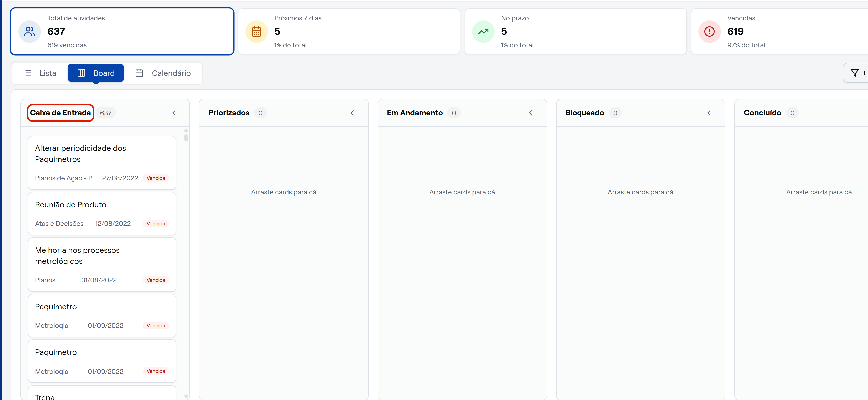Switch to the Lista view tab
This screenshot has height=400, width=868.
[40, 73]
